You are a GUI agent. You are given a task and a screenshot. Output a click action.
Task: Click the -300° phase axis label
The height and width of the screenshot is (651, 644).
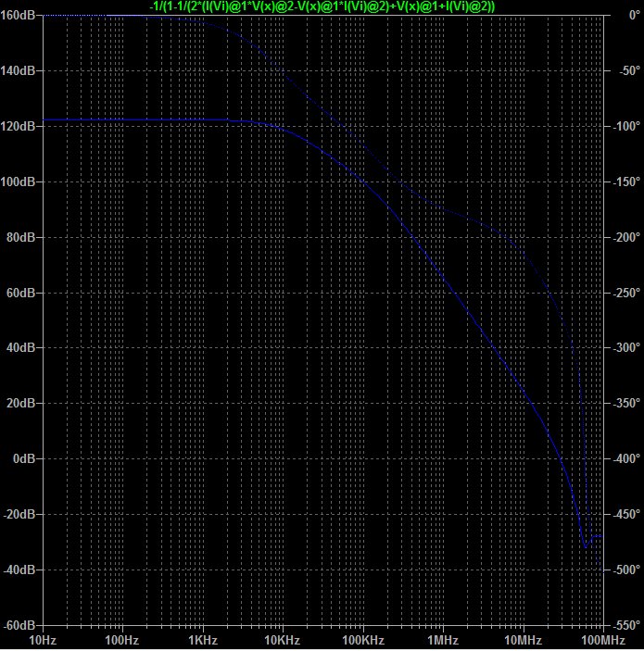(x=627, y=347)
